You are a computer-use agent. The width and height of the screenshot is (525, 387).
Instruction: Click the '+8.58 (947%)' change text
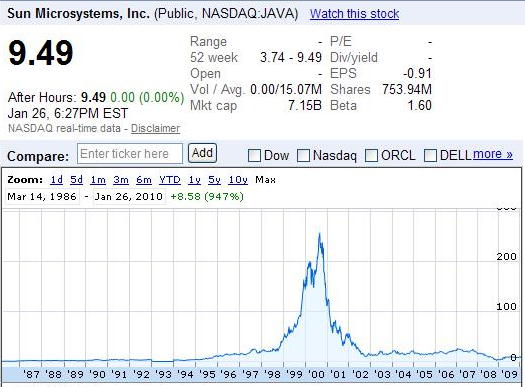[x=207, y=196]
